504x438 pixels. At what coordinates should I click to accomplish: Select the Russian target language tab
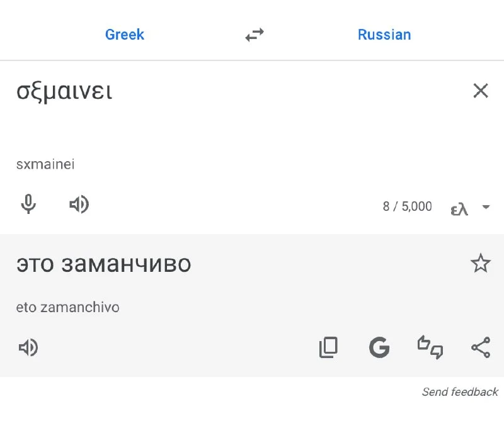(x=384, y=35)
